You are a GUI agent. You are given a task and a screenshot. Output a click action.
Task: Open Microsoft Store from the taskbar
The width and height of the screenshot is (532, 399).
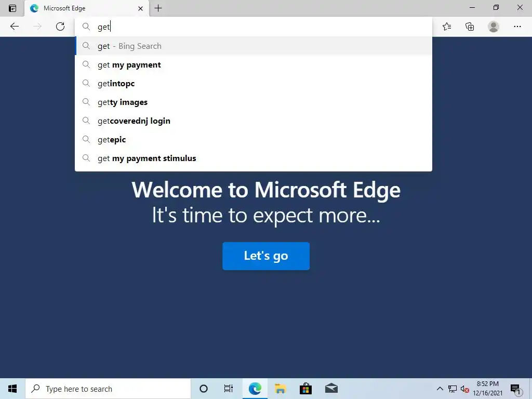pos(305,389)
